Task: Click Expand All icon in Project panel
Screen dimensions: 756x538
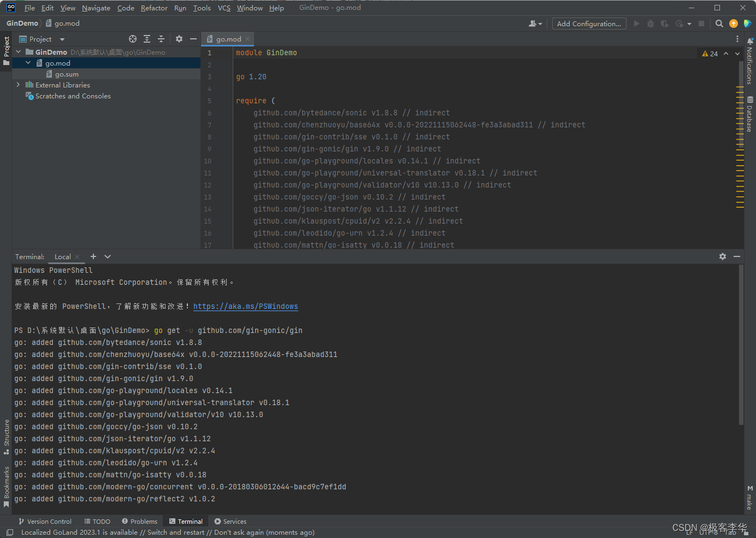Action: 147,39
